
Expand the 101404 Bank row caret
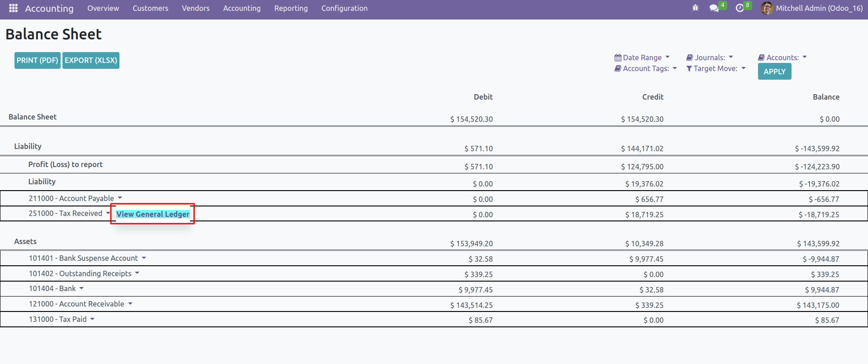pyautogui.click(x=81, y=288)
